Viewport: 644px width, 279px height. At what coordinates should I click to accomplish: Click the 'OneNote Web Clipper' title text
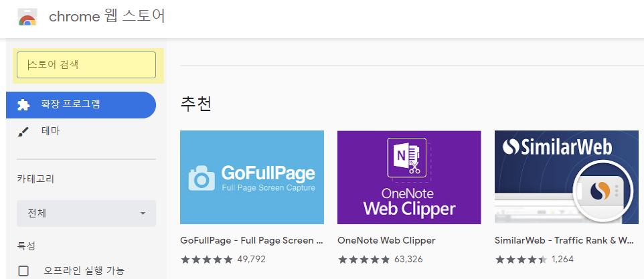point(386,240)
